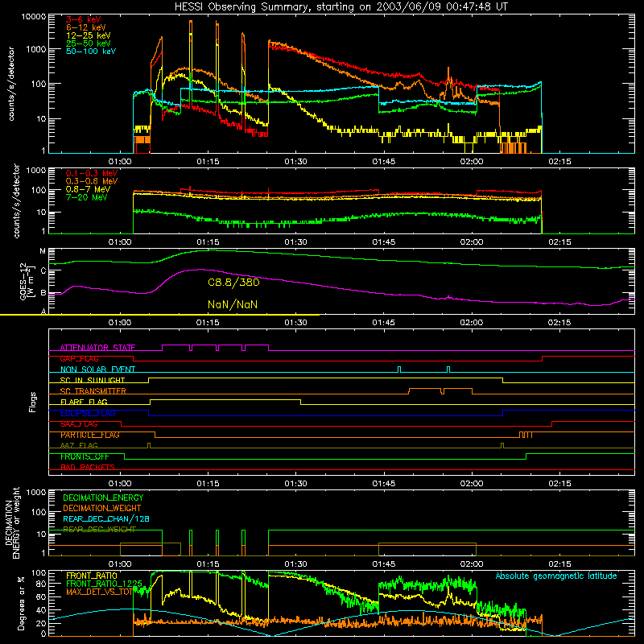This screenshot has height=644, width=644.
Task: Select the DECIMATION_ENERGY legend label
Action: (x=103, y=497)
